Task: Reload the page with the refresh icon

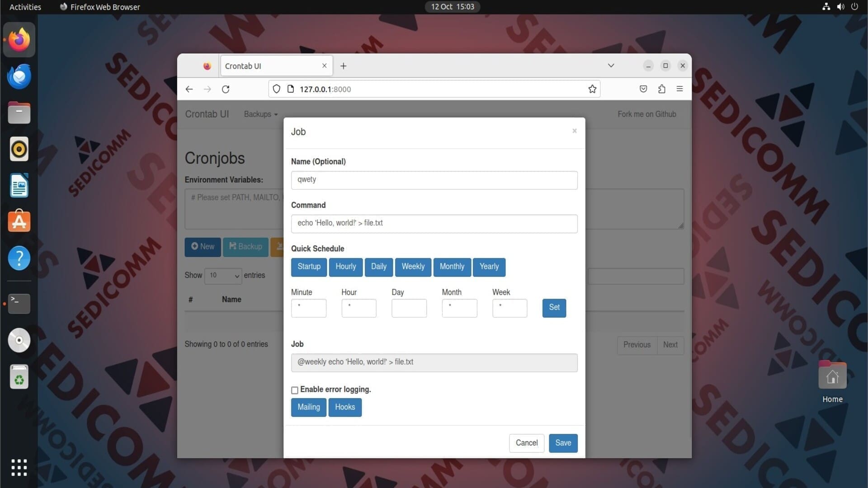Action: [226, 89]
